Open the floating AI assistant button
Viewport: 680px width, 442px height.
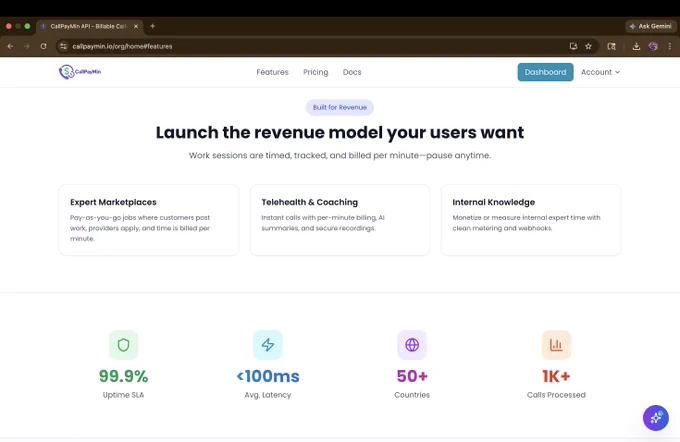pyautogui.click(x=655, y=418)
